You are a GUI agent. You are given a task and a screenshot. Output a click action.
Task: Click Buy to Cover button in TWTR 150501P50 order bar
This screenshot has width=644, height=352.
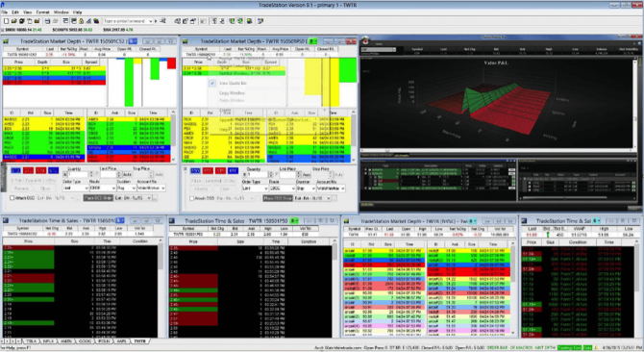(x=233, y=170)
